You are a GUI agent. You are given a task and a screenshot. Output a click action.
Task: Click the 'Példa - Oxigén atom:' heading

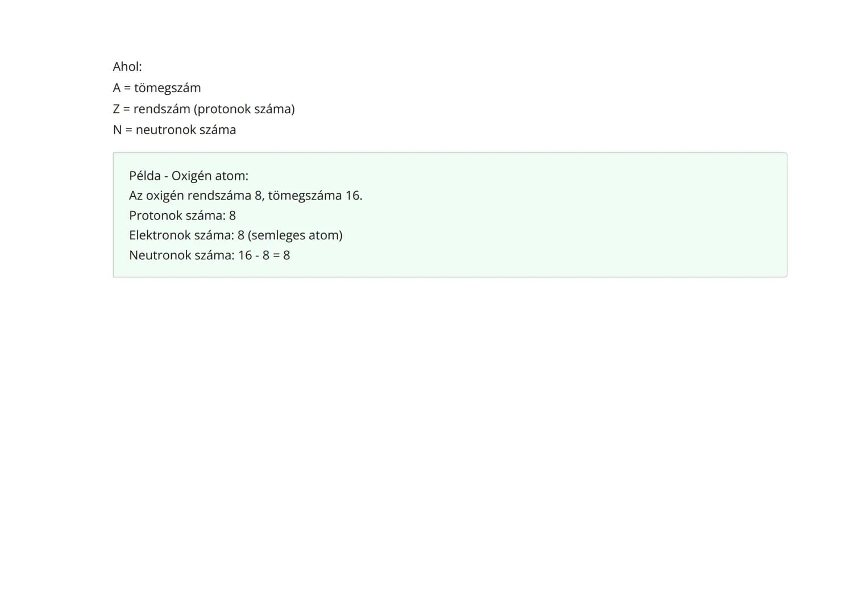[189, 176]
